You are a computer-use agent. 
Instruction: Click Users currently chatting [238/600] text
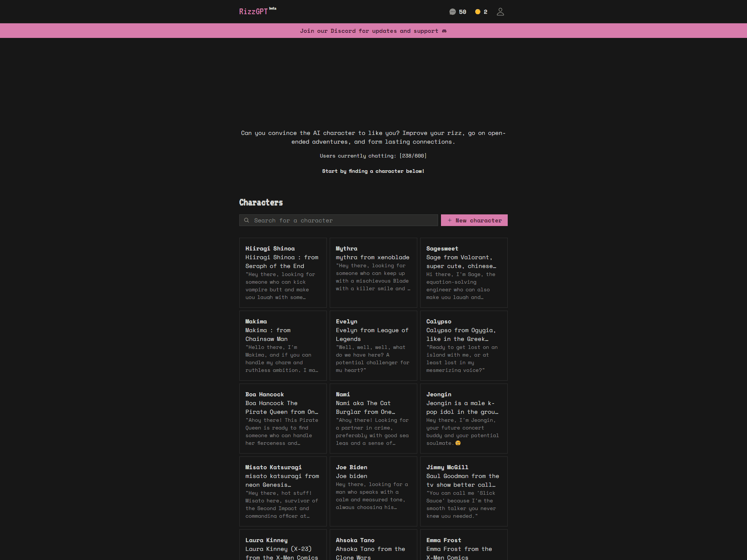click(373, 156)
